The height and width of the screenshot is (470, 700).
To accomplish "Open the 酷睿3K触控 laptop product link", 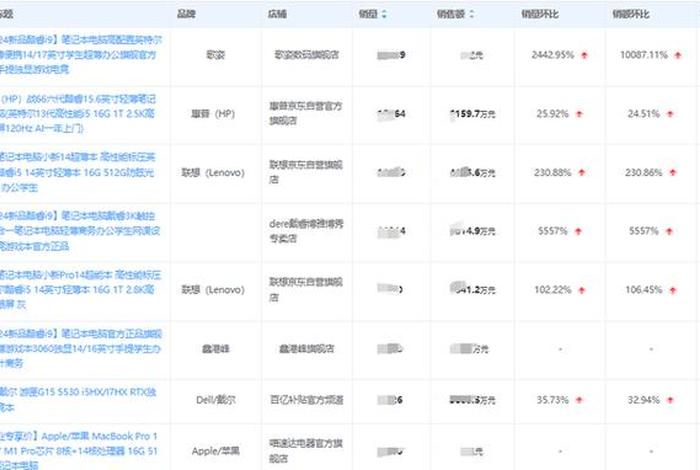I will click(80, 231).
